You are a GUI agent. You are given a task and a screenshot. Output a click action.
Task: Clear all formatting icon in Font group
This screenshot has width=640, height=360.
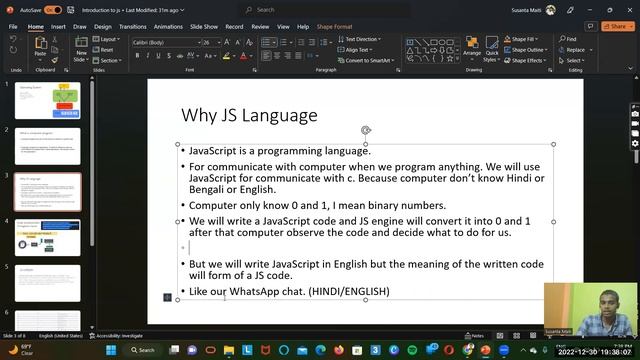pyautogui.click(x=249, y=42)
